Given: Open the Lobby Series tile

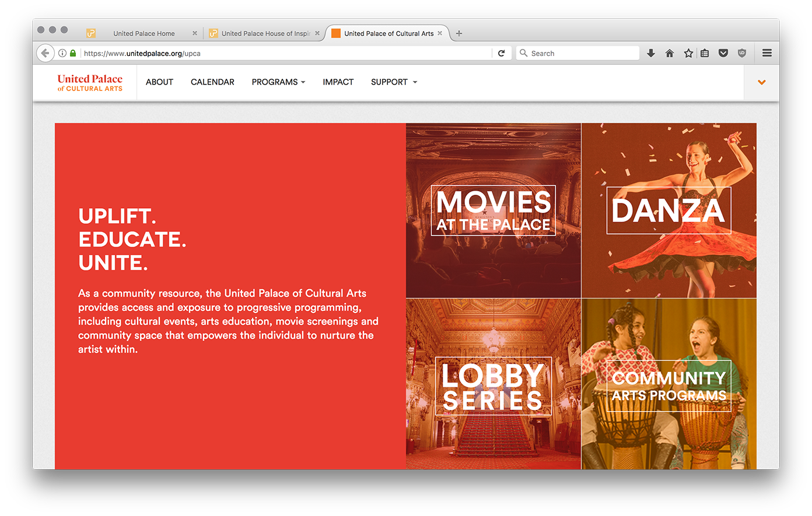Looking at the screenshot, I should (494, 385).
